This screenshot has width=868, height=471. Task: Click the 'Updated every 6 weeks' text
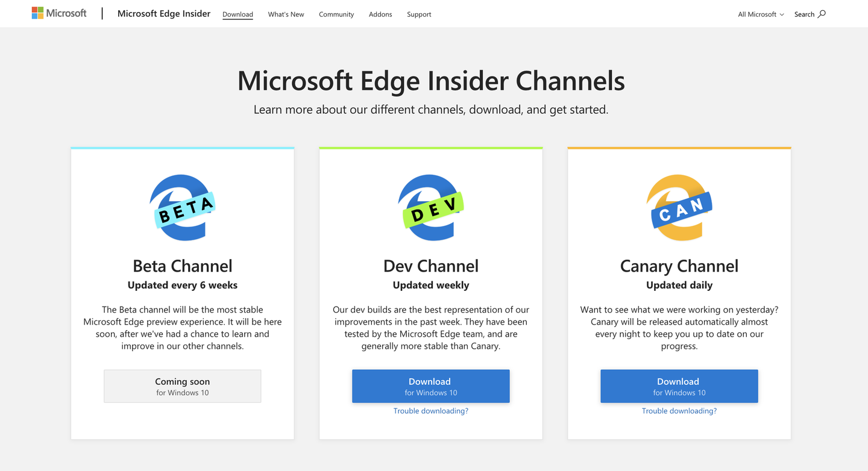(x=183, y=285)
